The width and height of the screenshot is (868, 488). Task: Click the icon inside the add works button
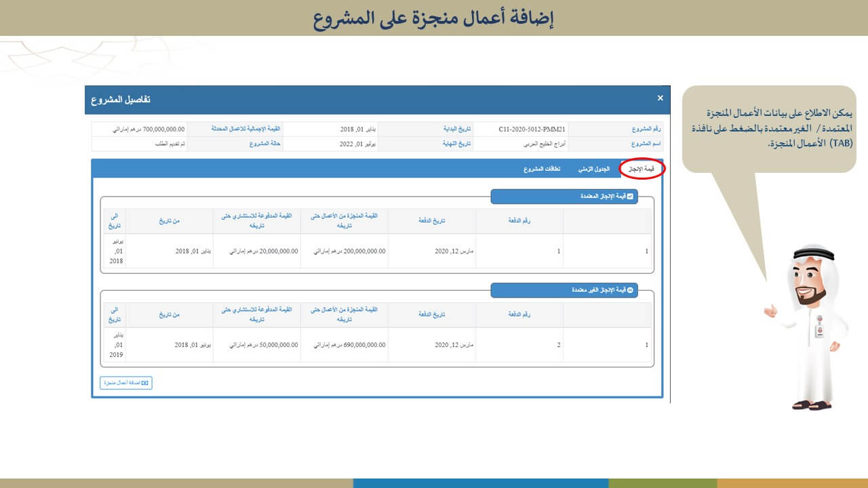144,383
